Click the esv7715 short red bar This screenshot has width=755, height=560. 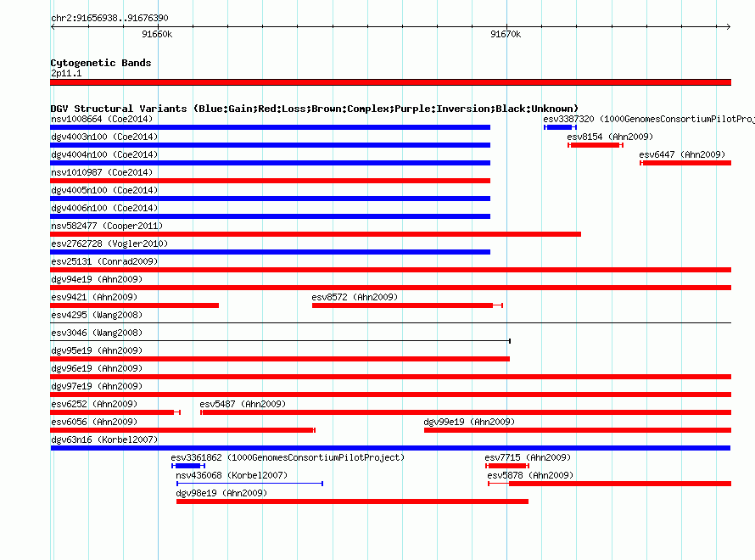[507, 466]
